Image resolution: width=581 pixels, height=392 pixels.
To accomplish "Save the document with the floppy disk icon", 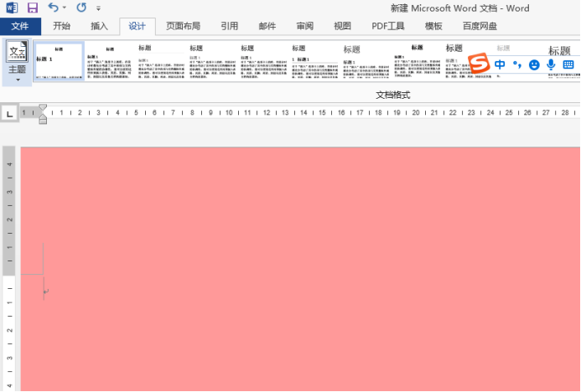I will click(33, 8).
